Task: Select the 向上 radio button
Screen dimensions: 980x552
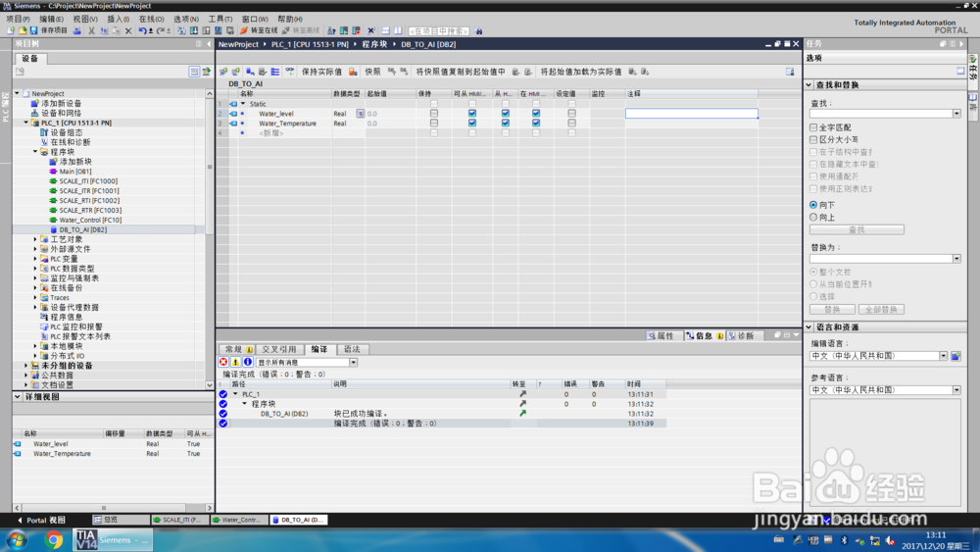Action: pyautogui.click(x=813, y=217)
